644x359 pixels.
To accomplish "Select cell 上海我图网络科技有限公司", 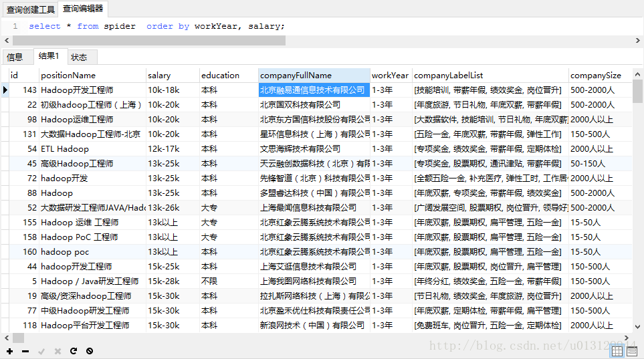I will 314,281.
